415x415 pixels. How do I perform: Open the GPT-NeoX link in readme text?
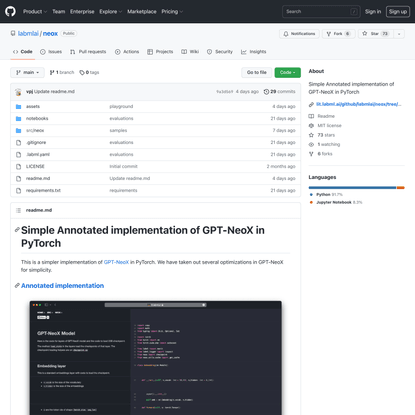[x=116, y=262]
